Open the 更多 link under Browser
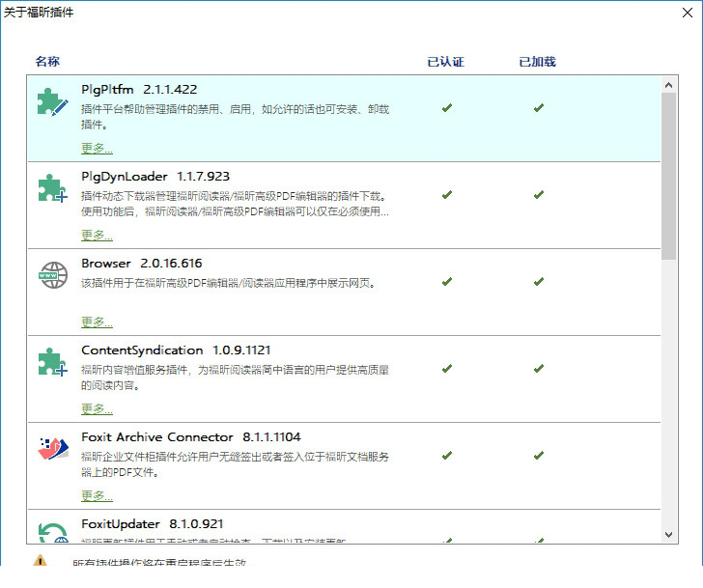 (97, 322)
